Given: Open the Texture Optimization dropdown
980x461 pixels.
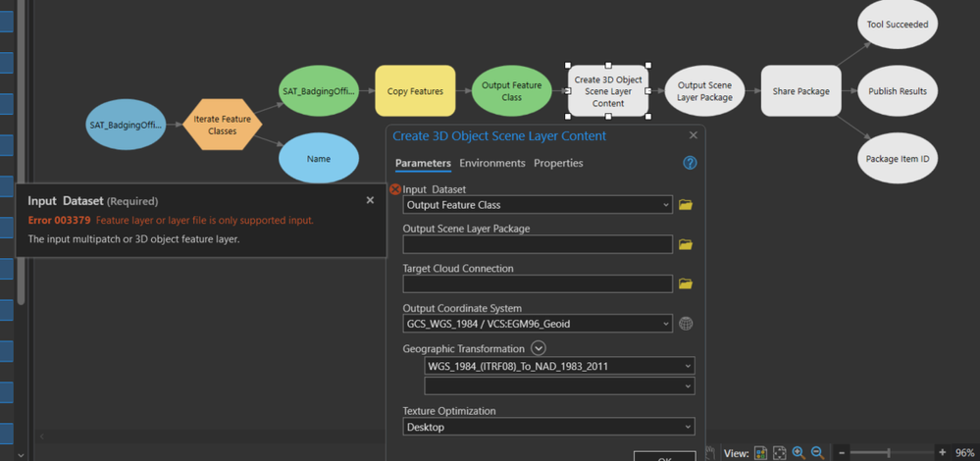Looking at the screenshot, I should [x=689, y=427].
